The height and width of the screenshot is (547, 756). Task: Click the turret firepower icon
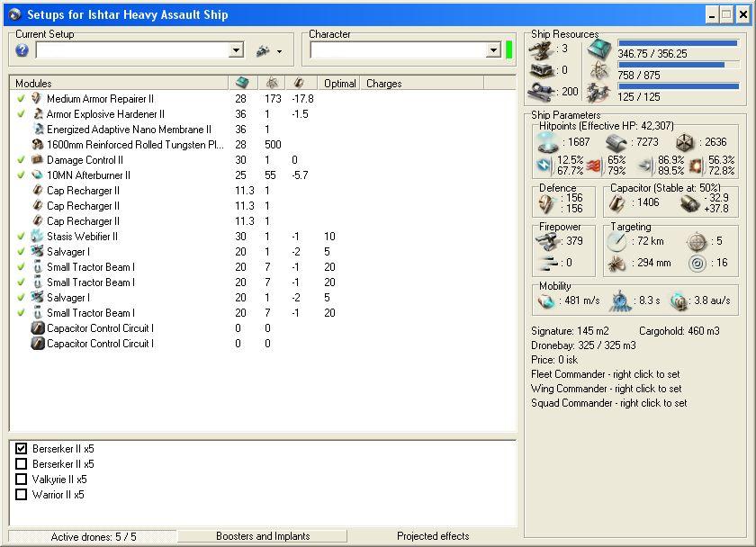(x=547, y=241)
